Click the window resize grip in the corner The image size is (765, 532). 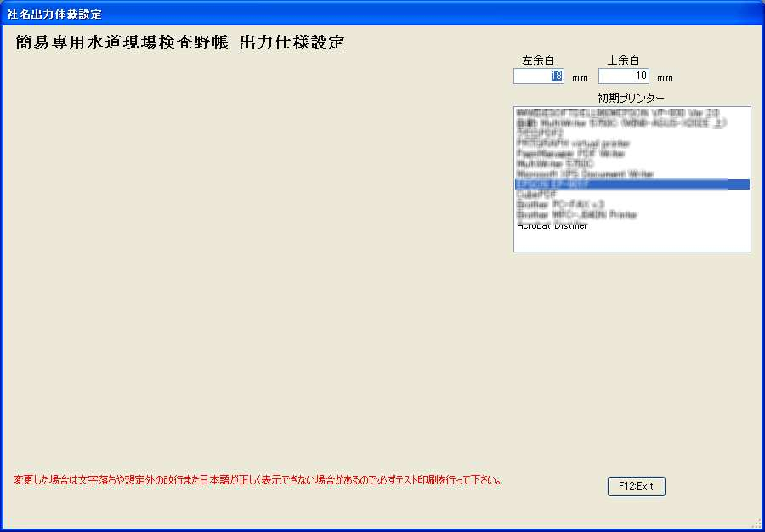coord(756,524)
